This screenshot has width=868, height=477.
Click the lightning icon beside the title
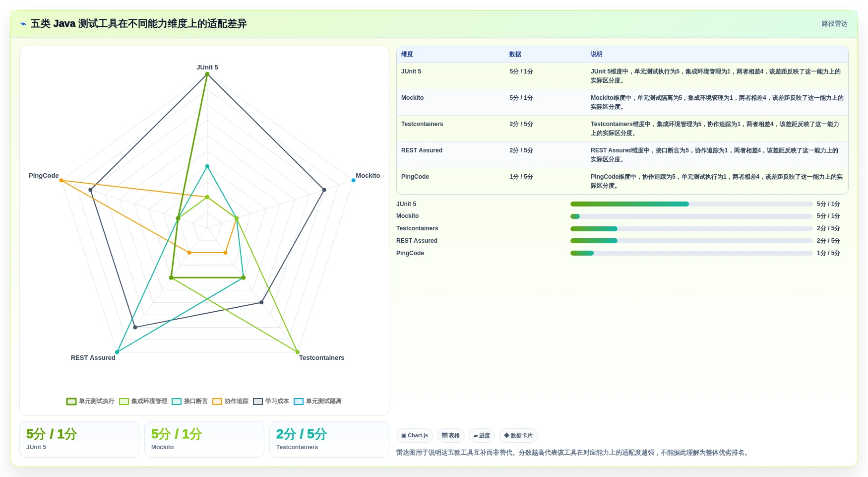click(23, 24)
